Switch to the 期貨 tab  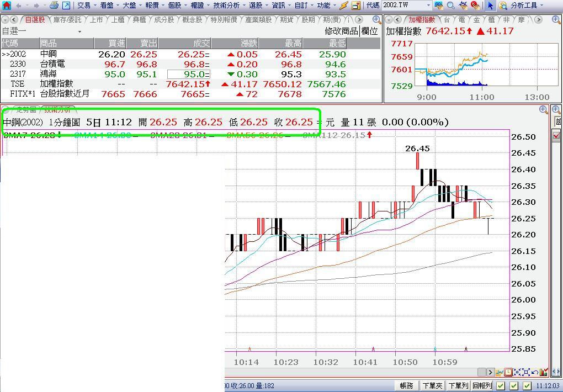[286, 20]
